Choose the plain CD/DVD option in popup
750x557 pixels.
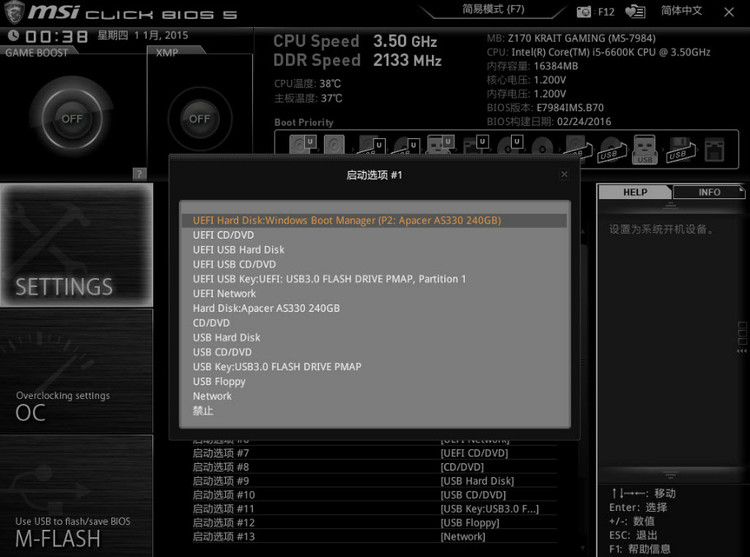[x=375, y=323]
